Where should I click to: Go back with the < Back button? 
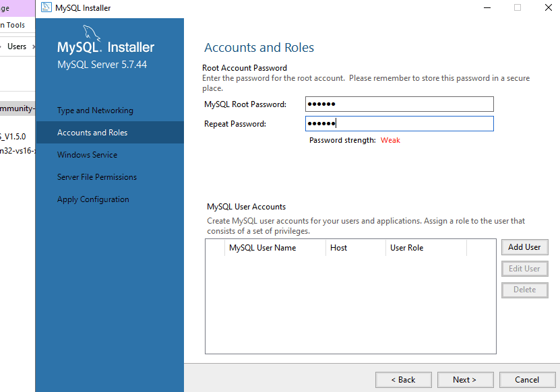[403, 380]
